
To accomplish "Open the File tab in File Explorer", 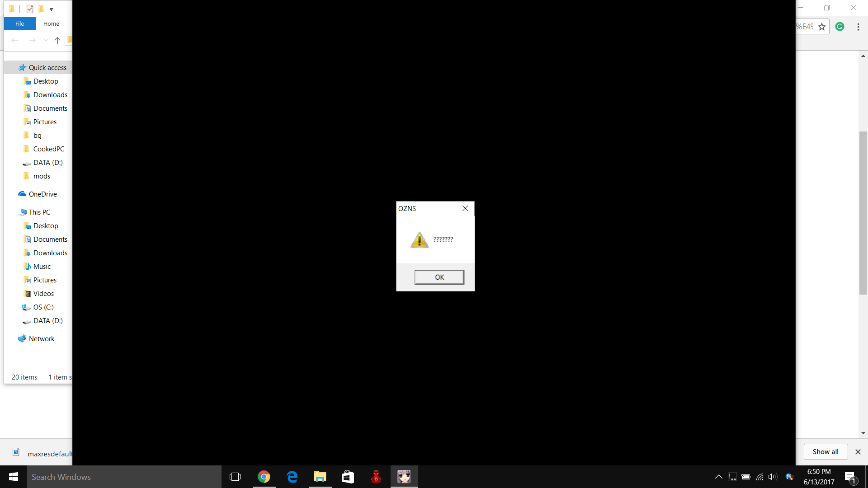I will pos(19,23).
